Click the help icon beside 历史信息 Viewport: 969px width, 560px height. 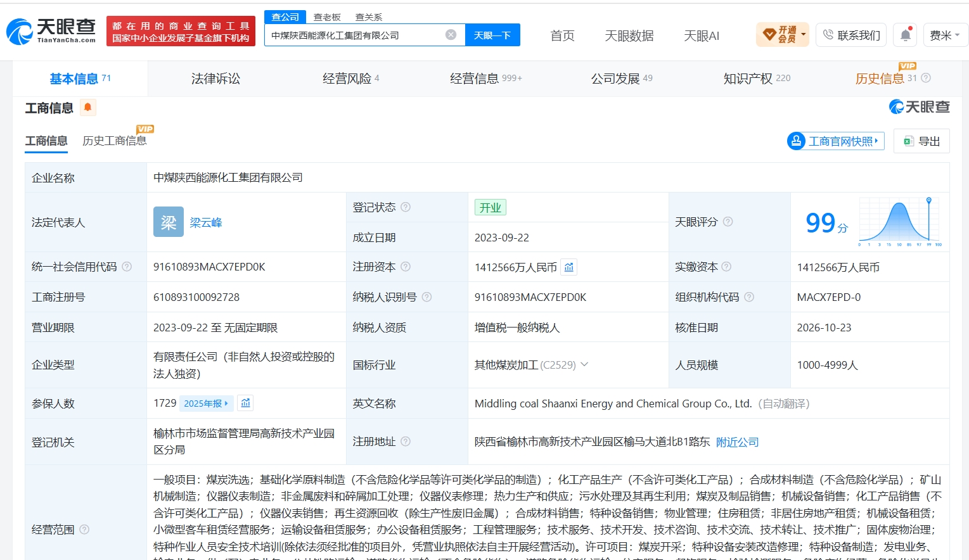pos(926,78)
